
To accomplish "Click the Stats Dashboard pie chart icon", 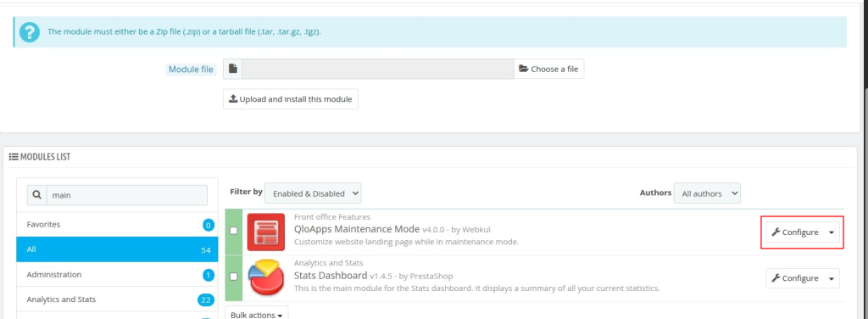I will [265, 278].
